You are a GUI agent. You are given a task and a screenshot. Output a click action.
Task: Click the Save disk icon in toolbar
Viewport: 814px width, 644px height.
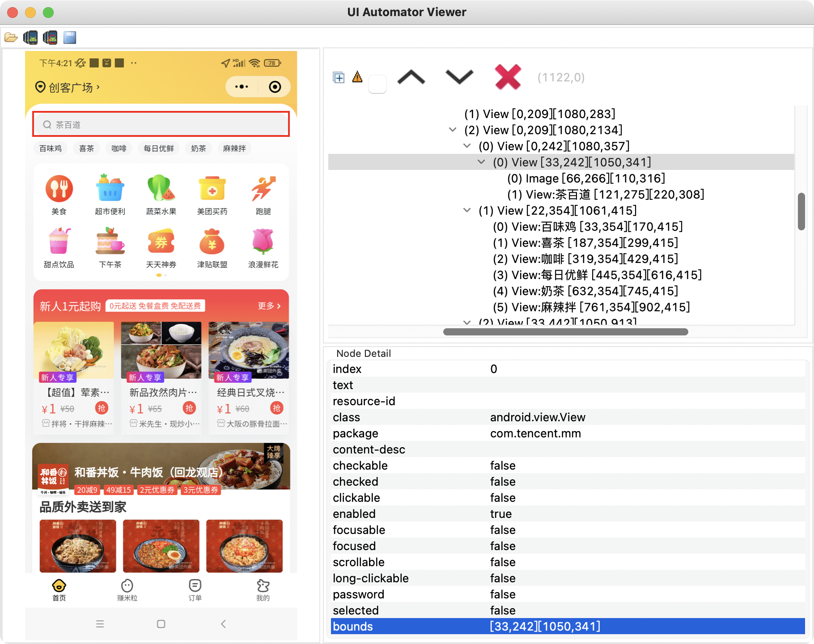70,38
